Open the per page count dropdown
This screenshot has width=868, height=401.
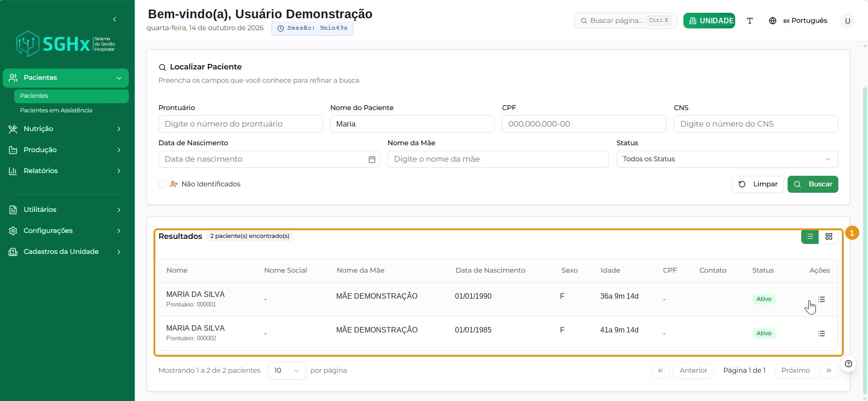[287, 370]
